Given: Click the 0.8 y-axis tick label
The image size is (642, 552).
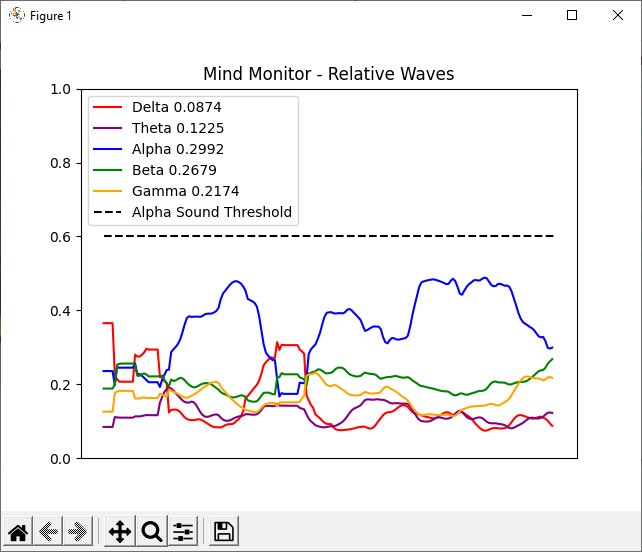Looking at the screenshot, I should (x=60, y=163).
